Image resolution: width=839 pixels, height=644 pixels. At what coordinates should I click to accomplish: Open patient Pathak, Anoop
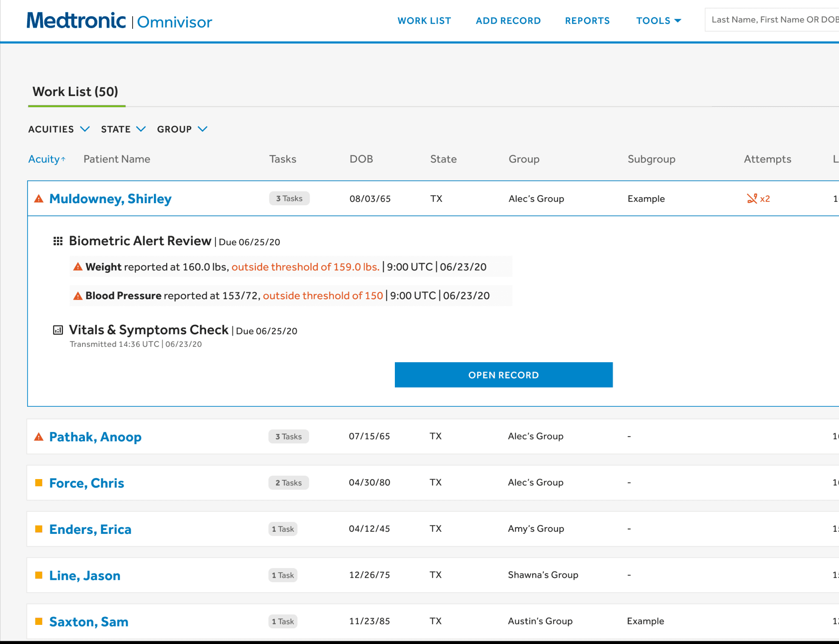coord(95,437)
